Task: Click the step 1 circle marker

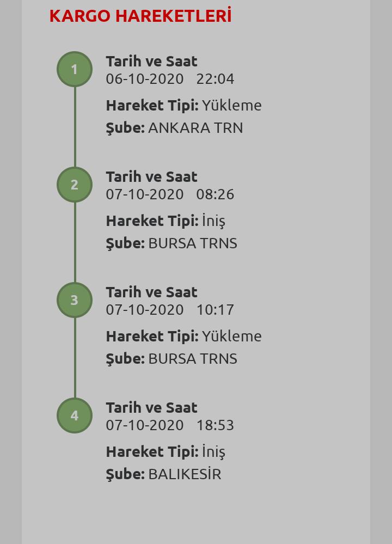Action: [x=75, y=69]
